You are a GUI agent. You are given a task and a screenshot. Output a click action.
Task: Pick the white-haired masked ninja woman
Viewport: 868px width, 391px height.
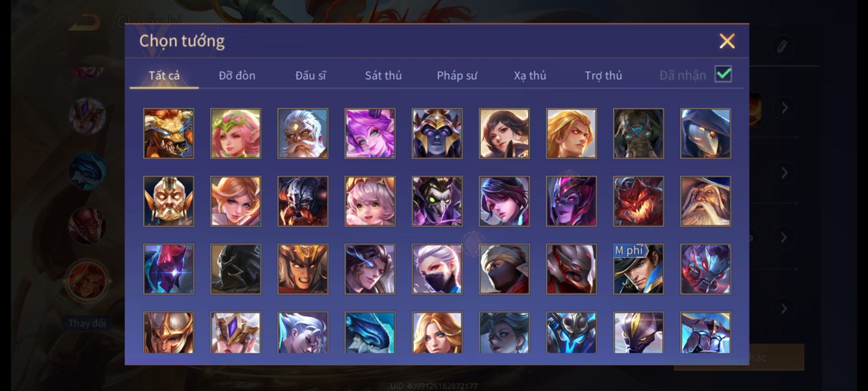(x=437, y=269)
